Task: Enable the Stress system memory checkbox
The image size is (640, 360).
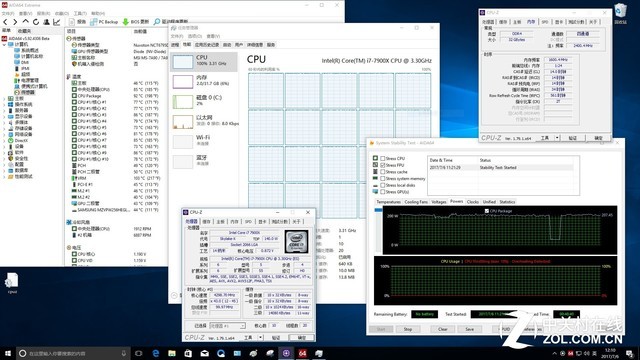Action: [383, 178]
